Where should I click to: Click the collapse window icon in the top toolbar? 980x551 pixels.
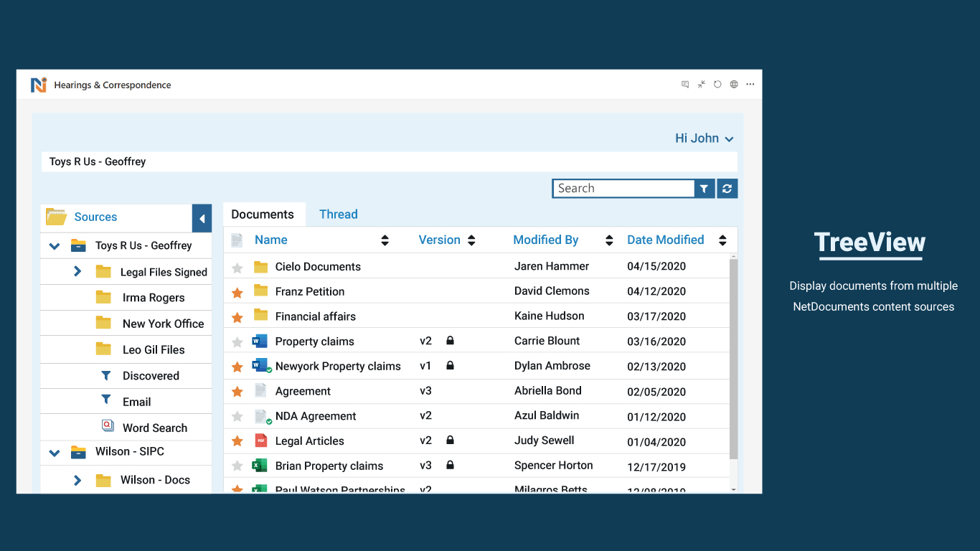701,84
